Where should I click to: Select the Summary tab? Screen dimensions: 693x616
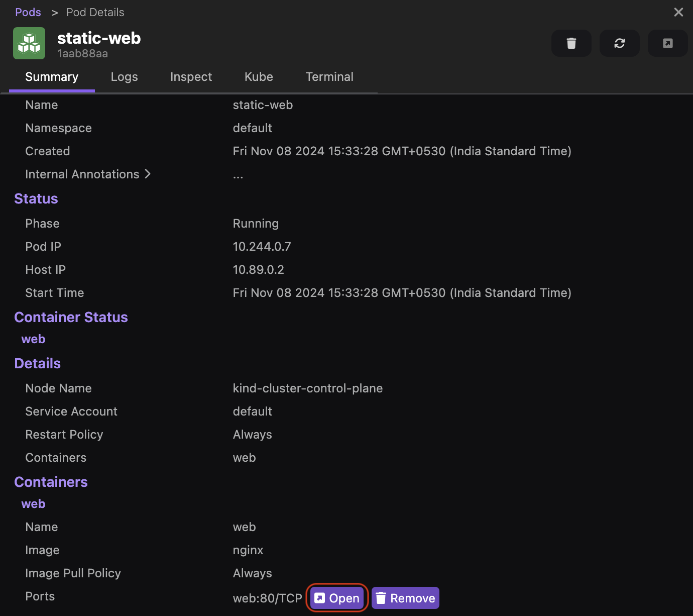tap(52, 77)
